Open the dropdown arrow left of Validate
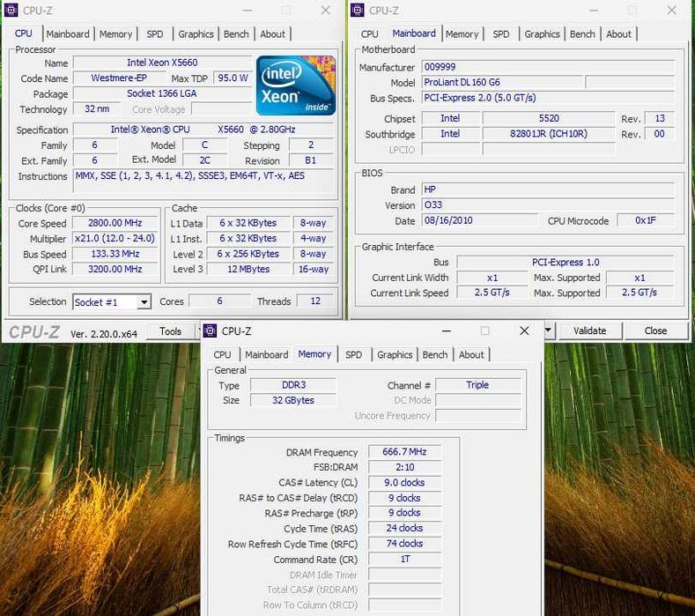 click(x=548, y=330)
